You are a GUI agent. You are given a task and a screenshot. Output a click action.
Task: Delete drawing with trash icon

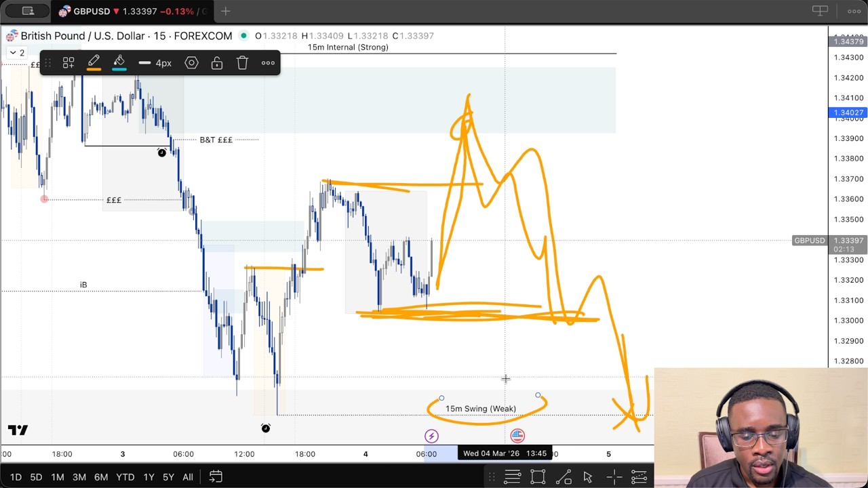coord(242,63)
